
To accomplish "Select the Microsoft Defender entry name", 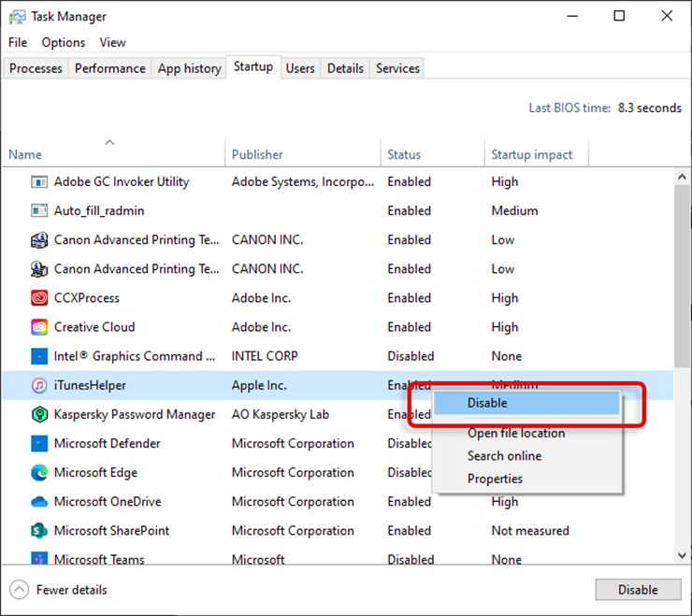I will click(107, 444).
